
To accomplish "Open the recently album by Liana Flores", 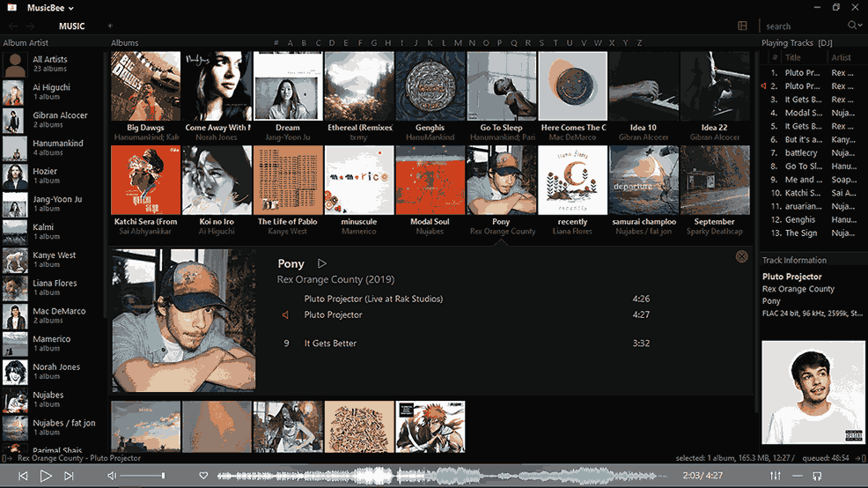I will pyautogui.click(x=573, y=180).
